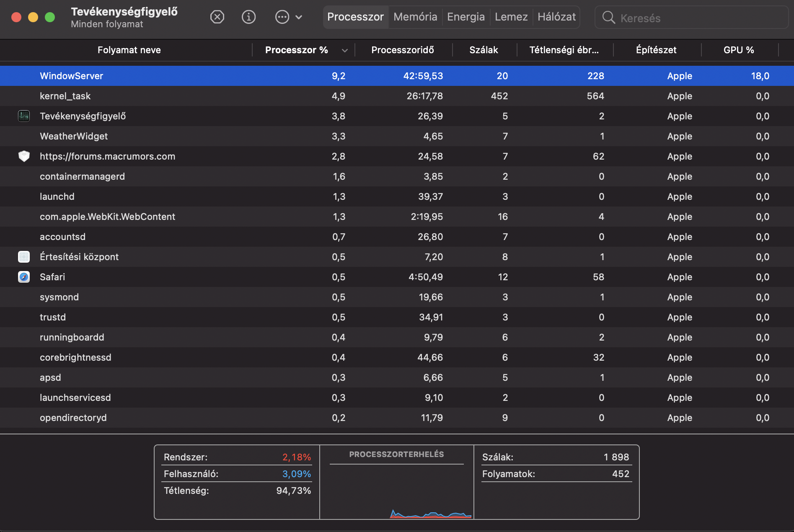The height and width of the screenshot is (532, 794).
Task: Sort by the Tétlenségi ébr... column
Action: point(564,50)
